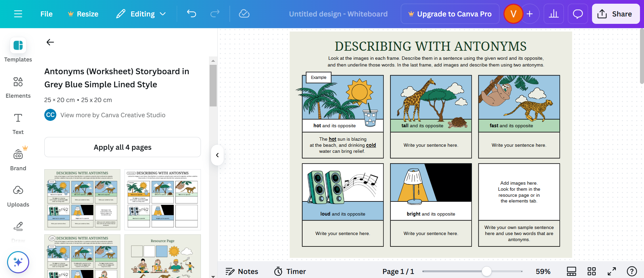644x278 pixels.
Task: Toggle grid view of pages
Action: click(x=592, y=271)
